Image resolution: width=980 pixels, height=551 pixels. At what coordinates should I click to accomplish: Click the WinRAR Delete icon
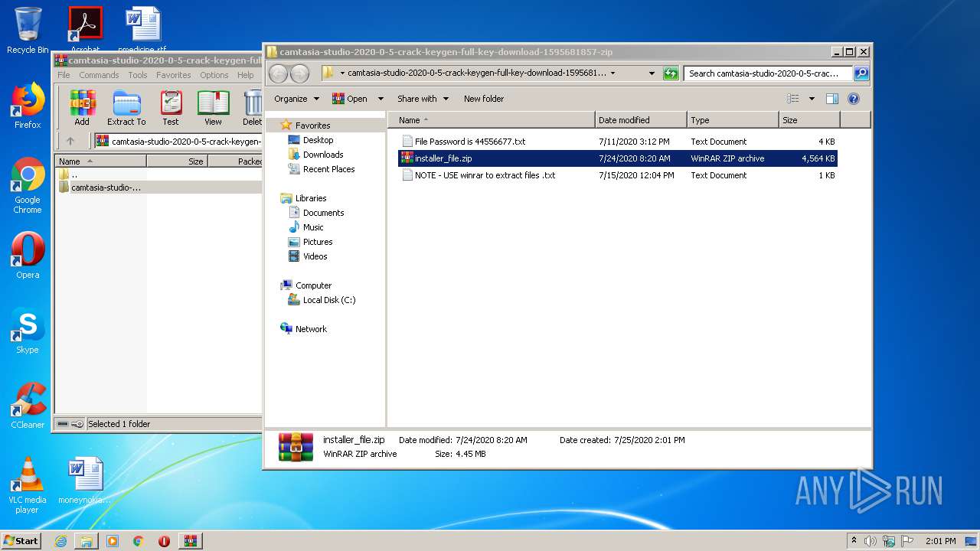point(252,107)
